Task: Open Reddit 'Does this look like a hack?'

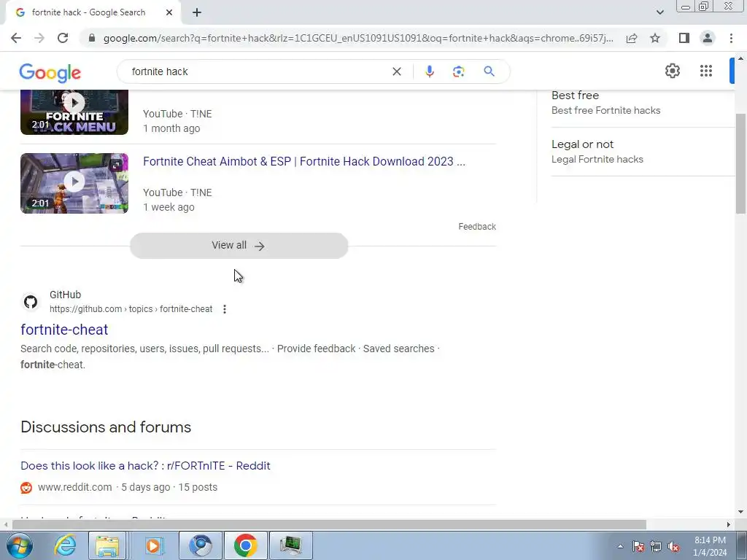Action: click(145, 466)
